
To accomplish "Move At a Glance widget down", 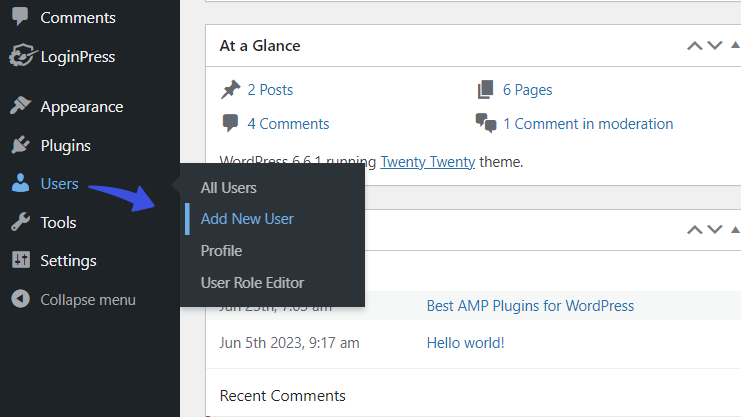I will click(715, 46).
